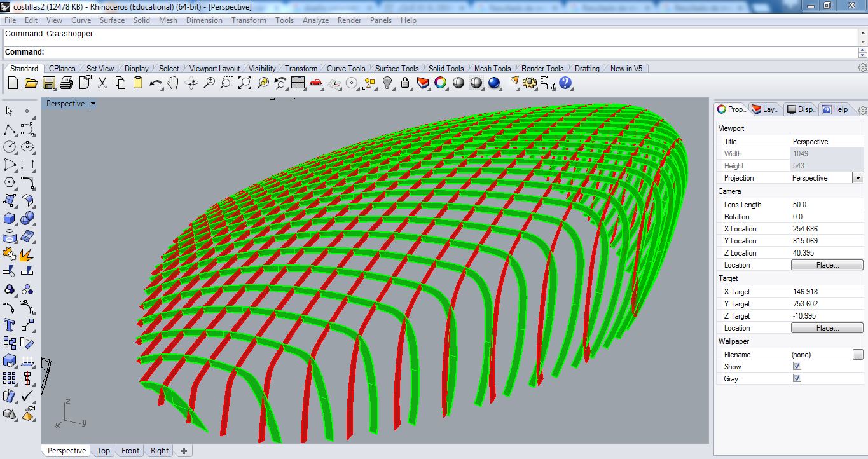
Task: Click Place for the camera Location
Action: click(827, 264)
